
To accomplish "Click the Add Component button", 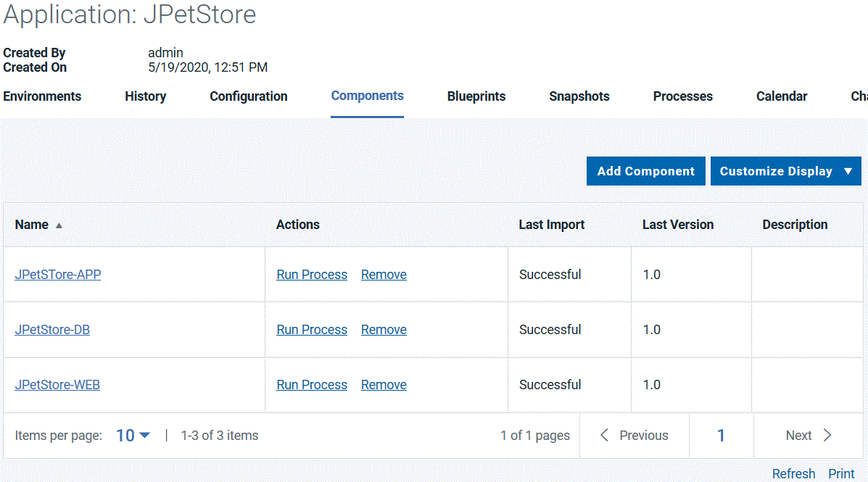I will [645, 171].
